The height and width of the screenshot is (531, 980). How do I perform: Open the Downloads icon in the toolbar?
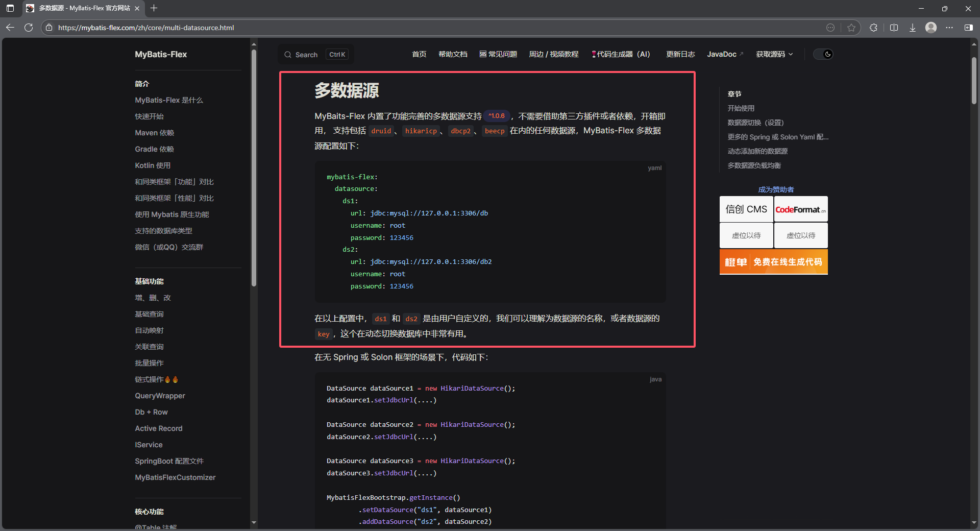point(912,28)
